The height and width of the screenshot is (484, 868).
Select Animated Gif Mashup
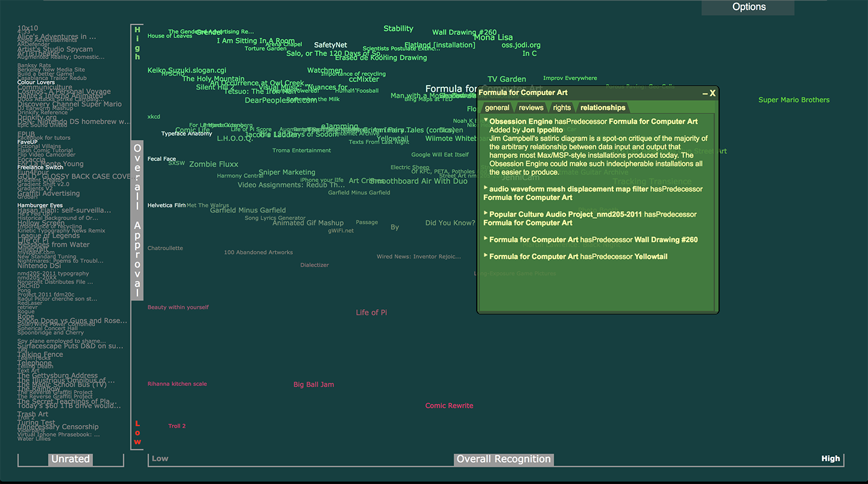307,223
